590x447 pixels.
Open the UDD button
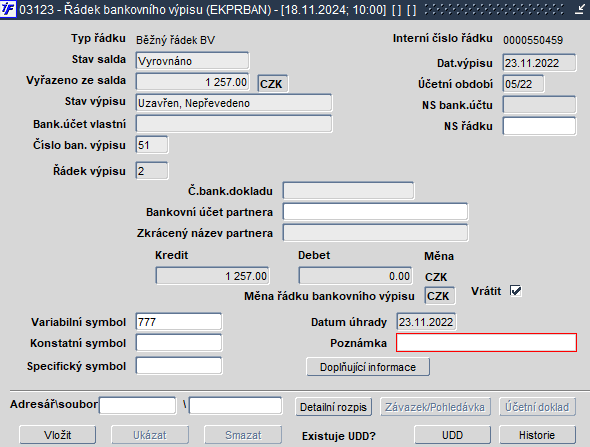point(453,435)
